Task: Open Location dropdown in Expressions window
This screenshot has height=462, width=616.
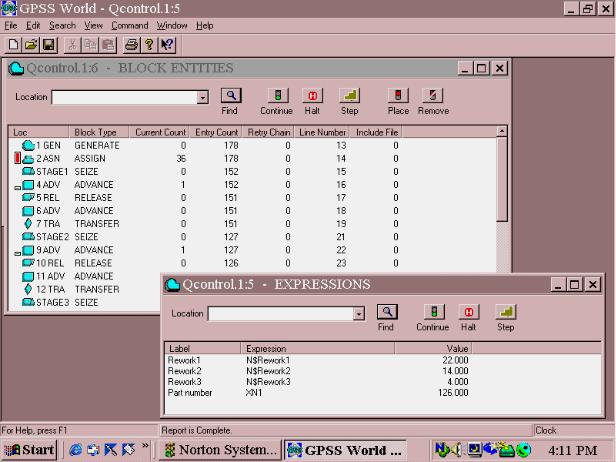Action: [x=358, y=314]
